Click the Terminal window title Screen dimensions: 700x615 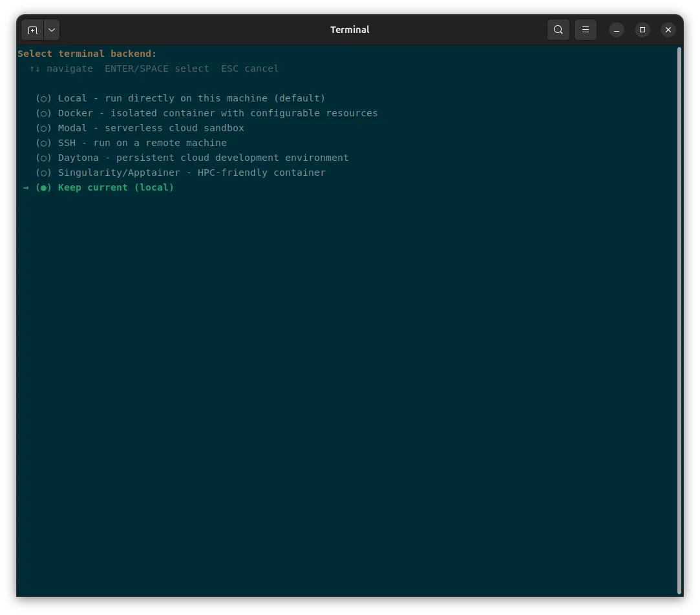point(350,30)
